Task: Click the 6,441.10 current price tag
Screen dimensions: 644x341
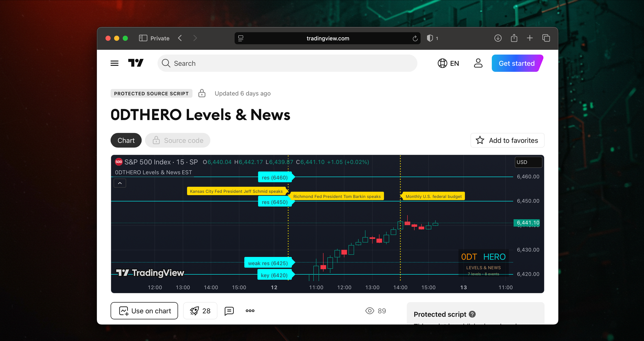Action: [x=527, y=223]
